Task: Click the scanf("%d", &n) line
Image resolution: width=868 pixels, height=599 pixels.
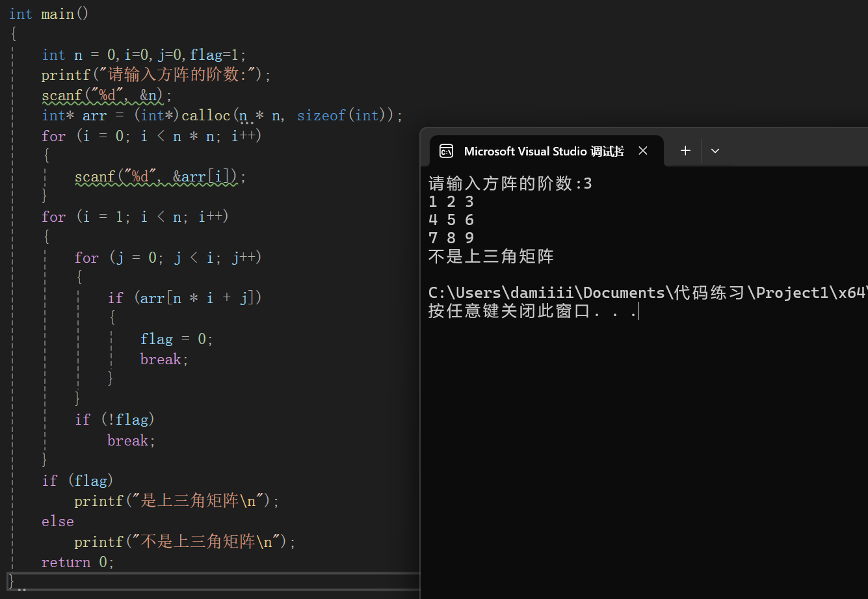Action: [107, 96]
